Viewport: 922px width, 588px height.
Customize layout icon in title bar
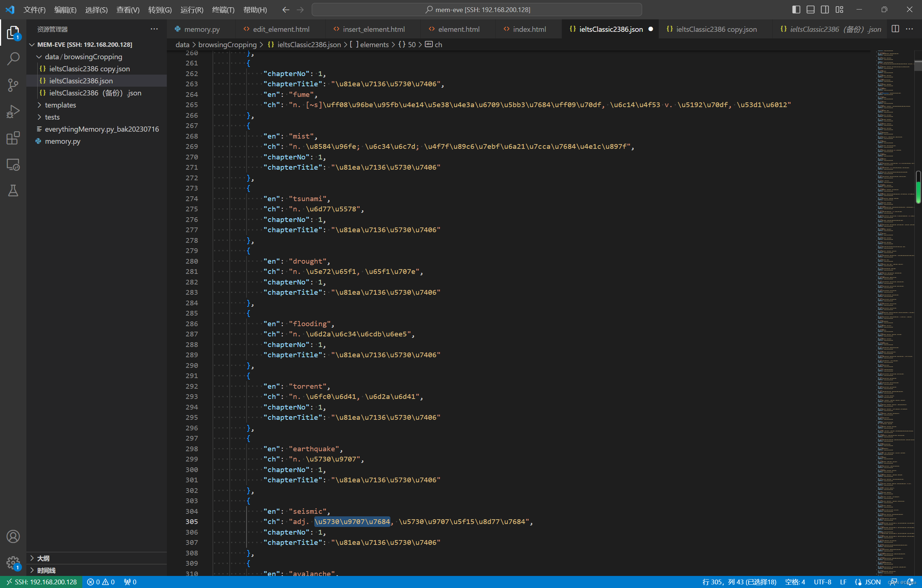pyautogui.click(x=839, y=10)
